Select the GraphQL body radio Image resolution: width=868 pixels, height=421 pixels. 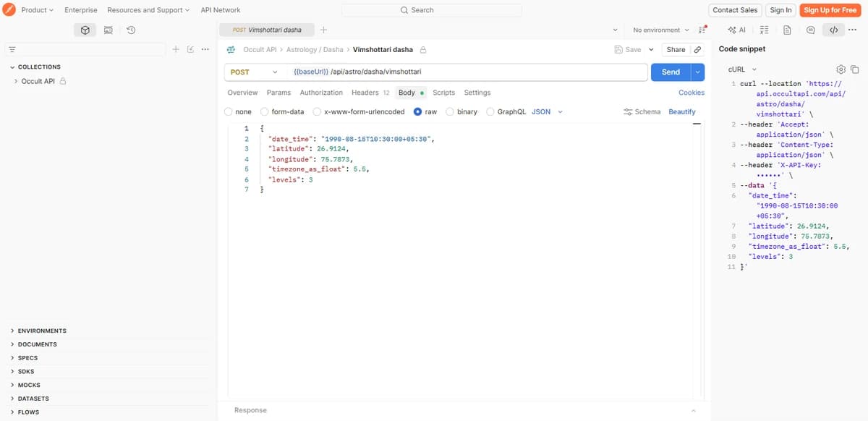pyautogui.click(x=490, y=112)
